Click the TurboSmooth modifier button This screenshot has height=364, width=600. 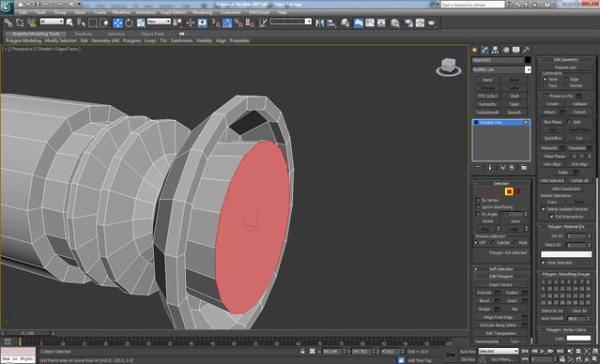[x=487, y=113]
